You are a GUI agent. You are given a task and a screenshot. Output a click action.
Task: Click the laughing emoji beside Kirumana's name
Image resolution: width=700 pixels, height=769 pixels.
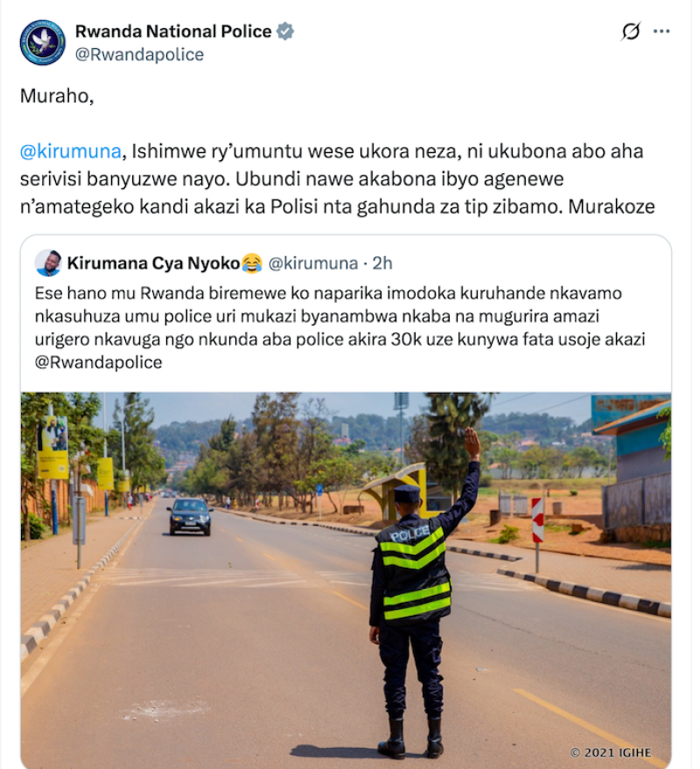[252, 263]
